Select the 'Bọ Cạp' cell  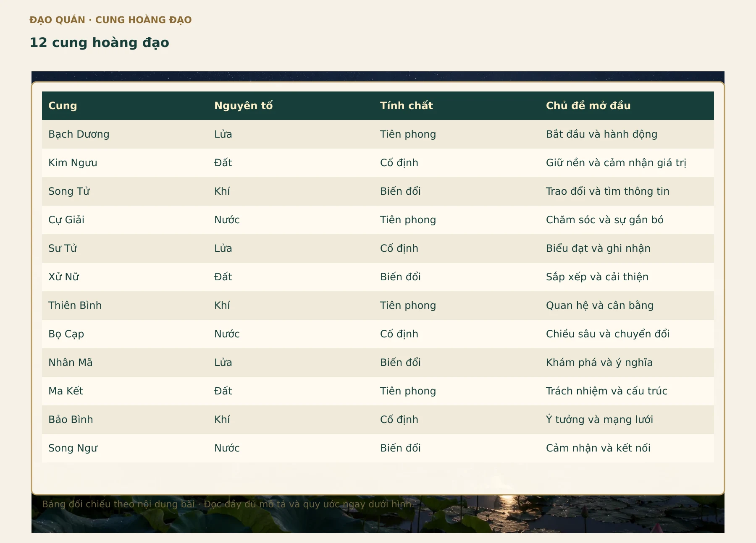pos(125,334)
